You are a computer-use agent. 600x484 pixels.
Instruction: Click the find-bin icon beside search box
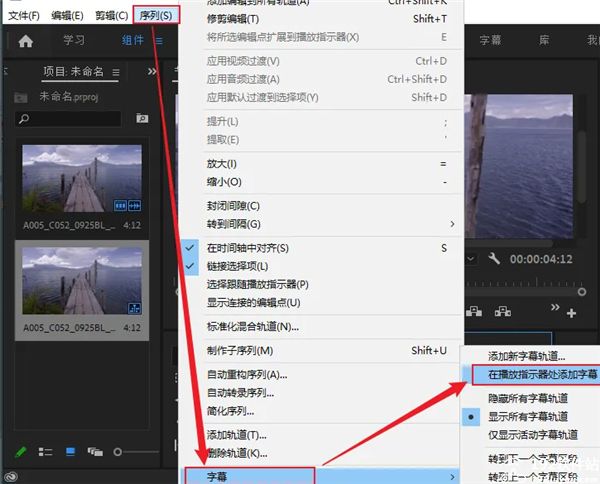(x=142, y=119)
